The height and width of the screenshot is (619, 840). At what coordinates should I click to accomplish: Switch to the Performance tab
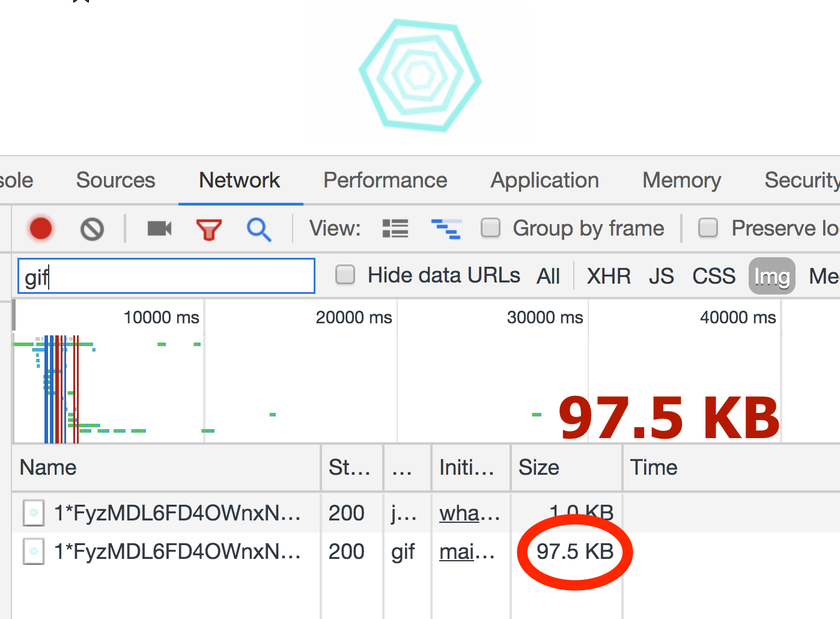385,180
